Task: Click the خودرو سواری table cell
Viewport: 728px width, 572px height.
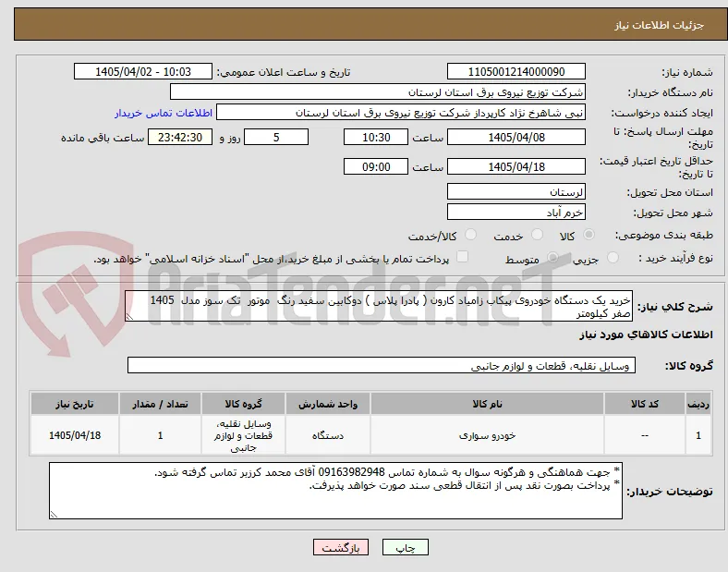Action: point(487,435)
